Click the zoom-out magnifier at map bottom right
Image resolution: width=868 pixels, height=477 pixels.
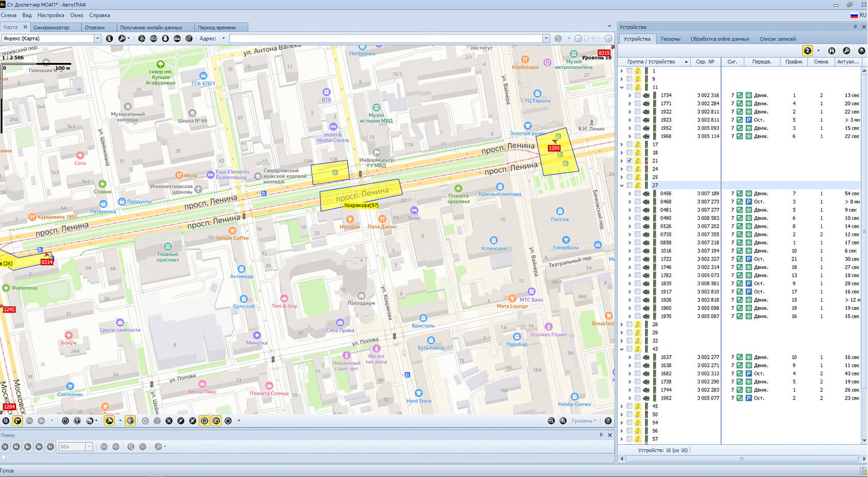tap(551, 421)
